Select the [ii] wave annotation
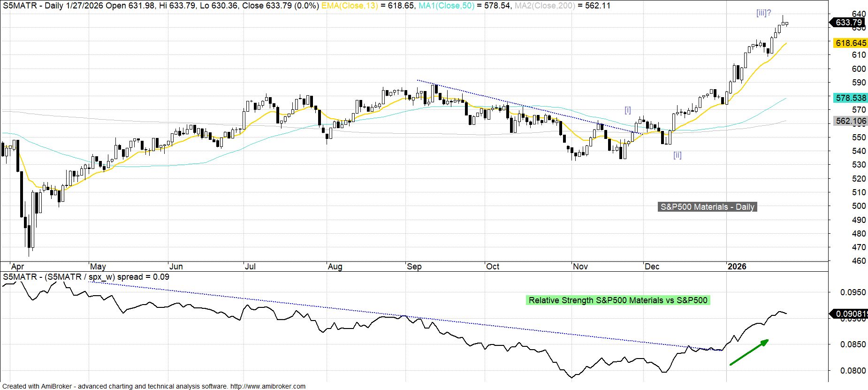The height and width of the screenshot is (390, 868). [677, 155]
